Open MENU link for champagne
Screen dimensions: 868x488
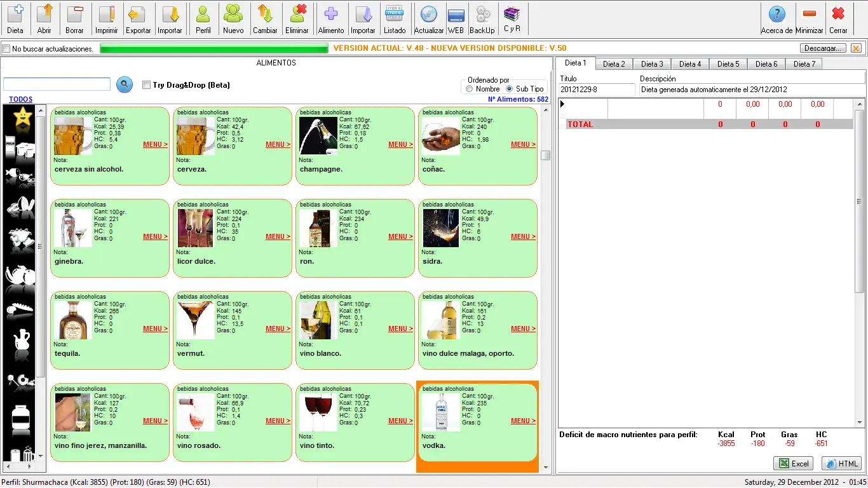pos(400,145)
